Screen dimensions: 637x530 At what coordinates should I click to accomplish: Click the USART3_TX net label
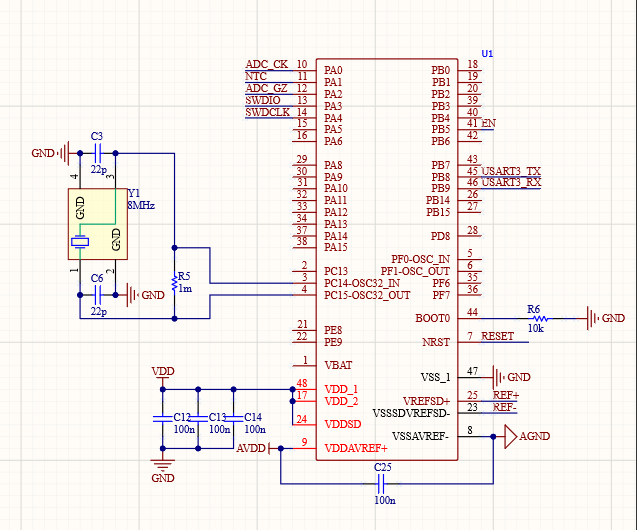(x=511, y=171)
